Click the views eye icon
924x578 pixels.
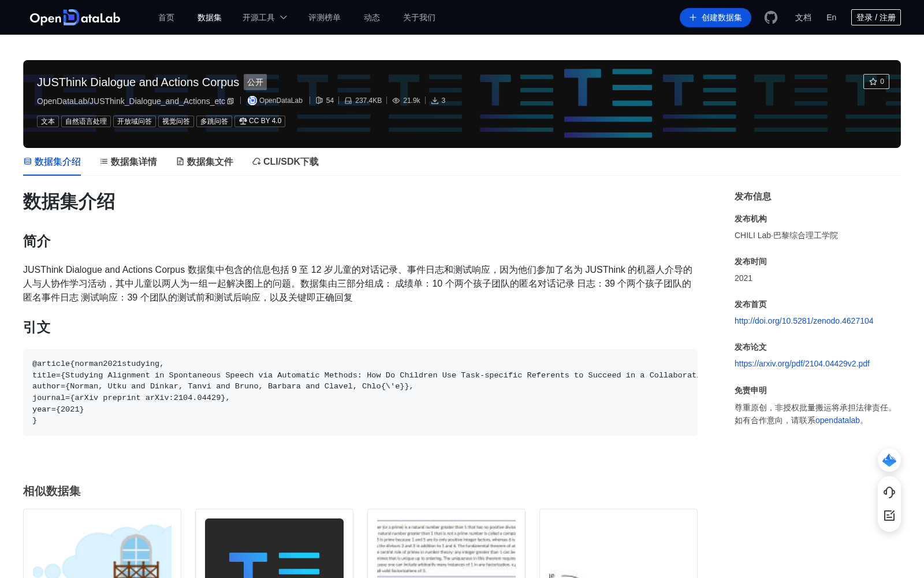(396, 101)
